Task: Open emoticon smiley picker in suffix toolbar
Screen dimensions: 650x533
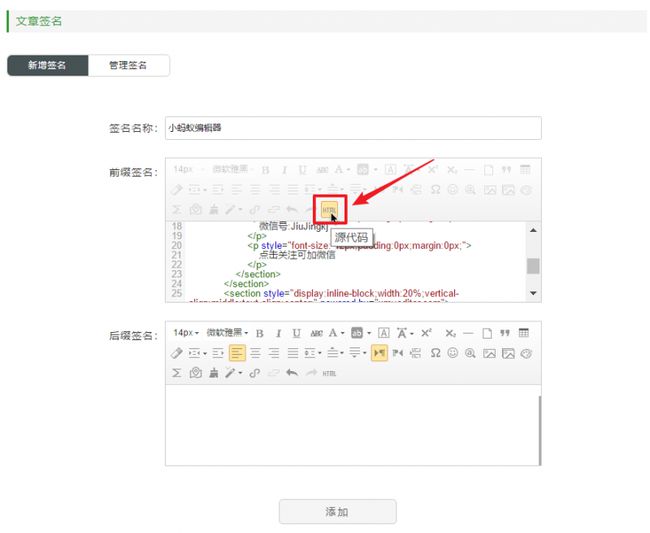Action: pyautogui.click(x=453, y=353)
